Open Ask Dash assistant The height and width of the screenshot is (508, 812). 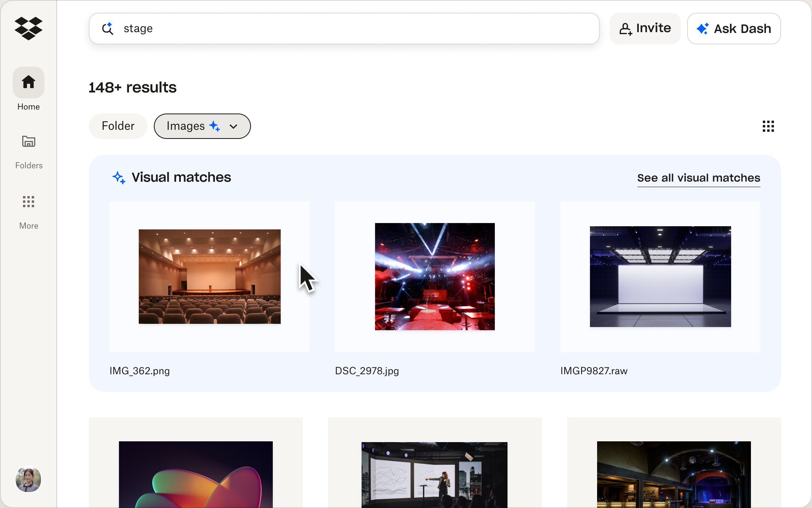[x=734, y=29]
